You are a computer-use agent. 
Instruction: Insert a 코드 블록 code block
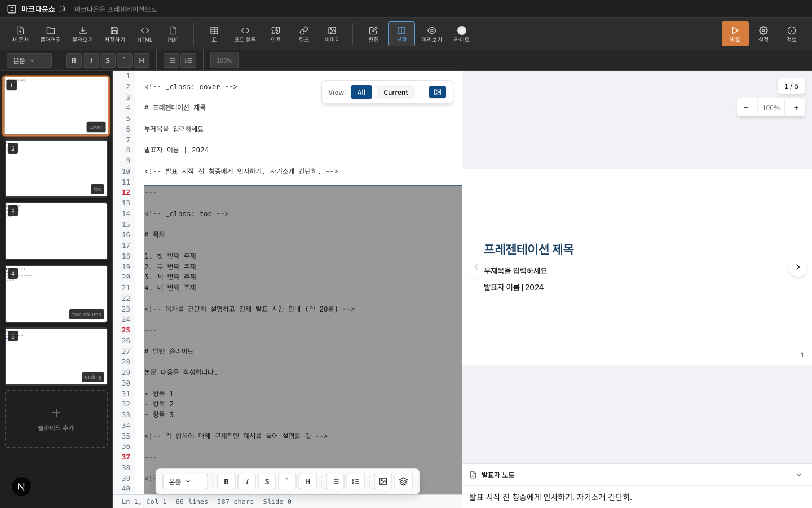pos(245,34)
